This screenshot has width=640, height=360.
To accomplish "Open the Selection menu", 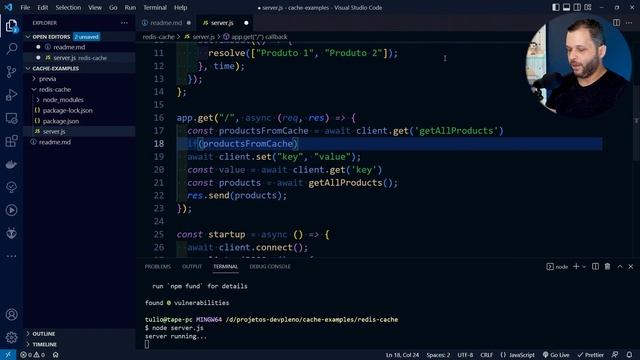I will (x=68, y=7).
